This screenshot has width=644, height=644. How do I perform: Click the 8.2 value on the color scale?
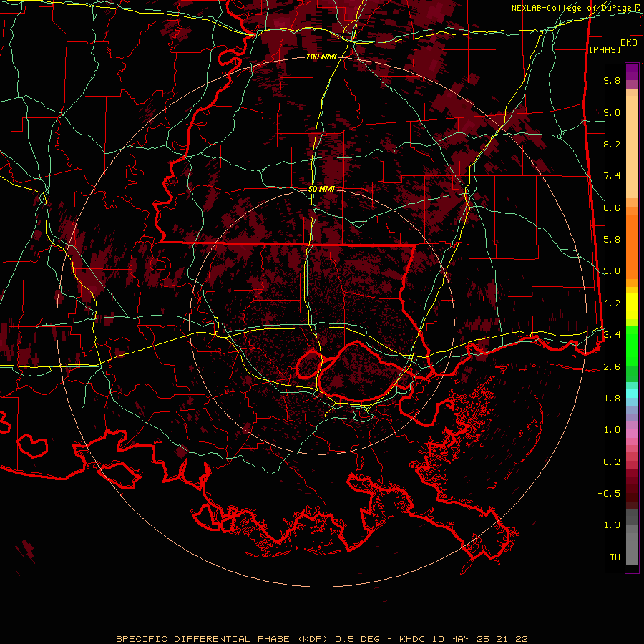[612, 144]
